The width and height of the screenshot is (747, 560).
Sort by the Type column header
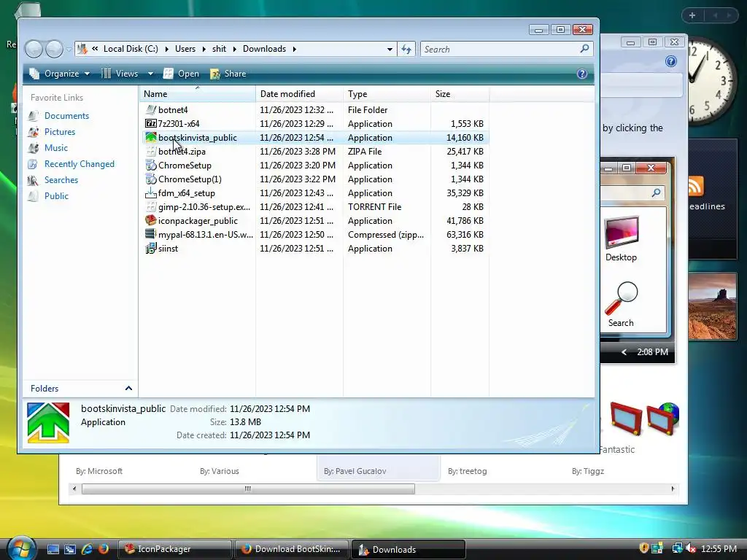click(387, 94)
